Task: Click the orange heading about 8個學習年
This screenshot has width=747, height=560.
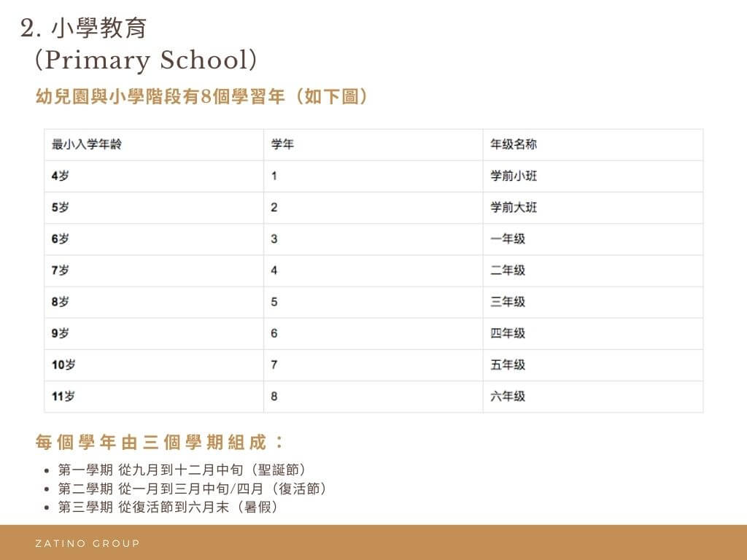Action: 201,97
